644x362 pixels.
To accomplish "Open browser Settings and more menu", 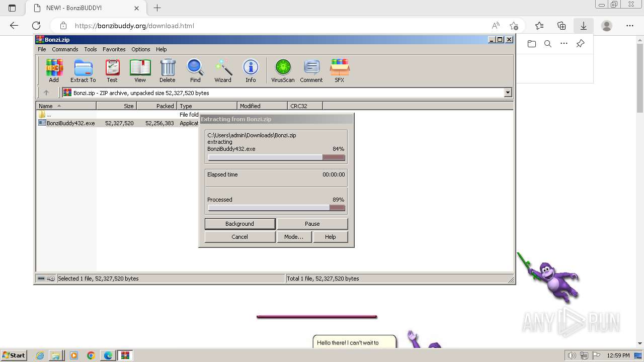I will [x=630, y=26].
